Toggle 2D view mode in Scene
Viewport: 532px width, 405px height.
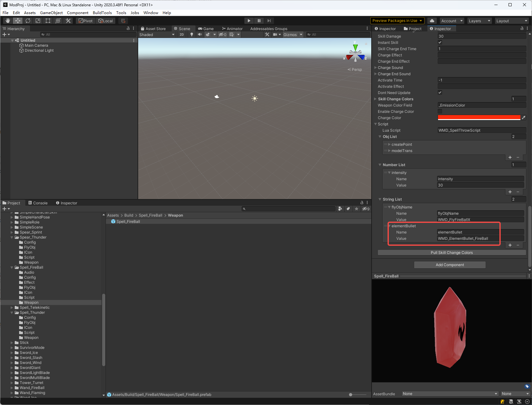pyautogui.click(x=182, y=34)
